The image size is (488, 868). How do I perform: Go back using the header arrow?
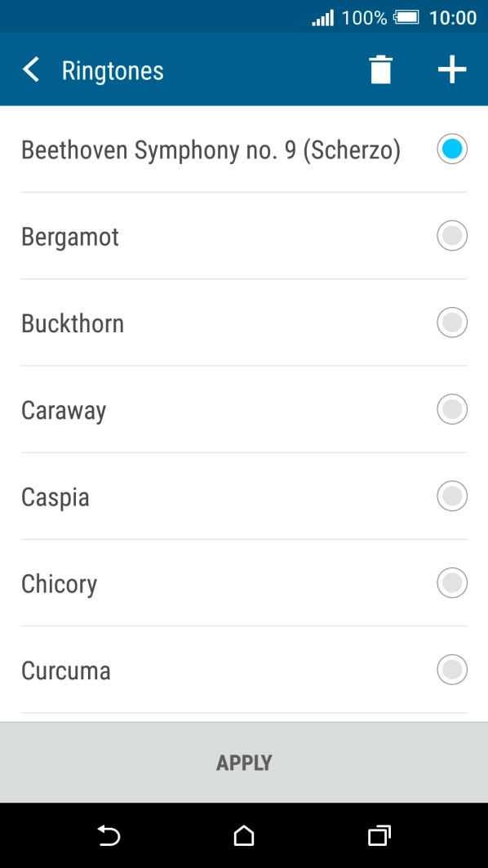click(31, 70)
